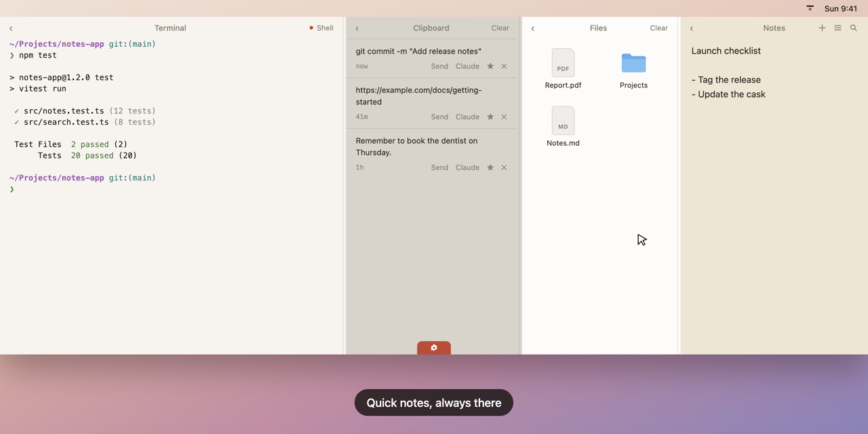Click the 'Tests 20 passed' line
Screen dimensions: 868x434
pyautogui.click(x=87, y=155)
